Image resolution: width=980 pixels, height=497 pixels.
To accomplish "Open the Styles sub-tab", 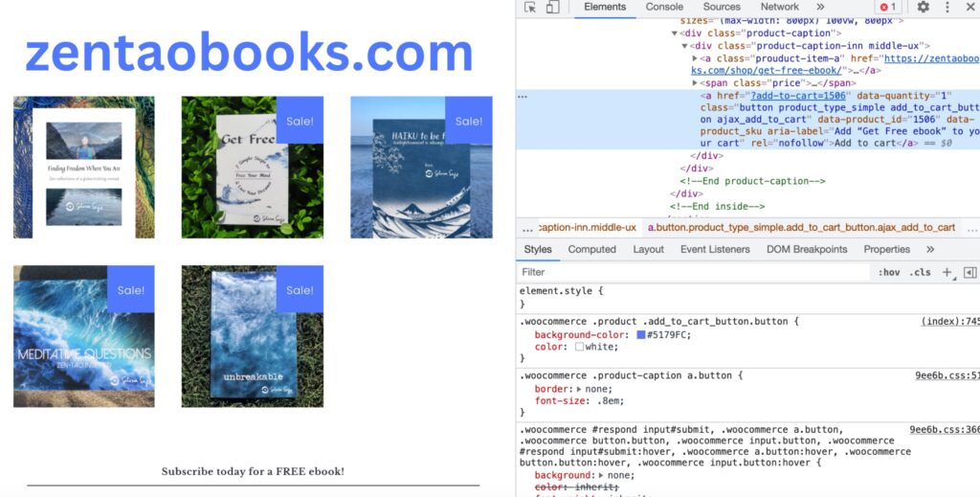I will 538,249.
